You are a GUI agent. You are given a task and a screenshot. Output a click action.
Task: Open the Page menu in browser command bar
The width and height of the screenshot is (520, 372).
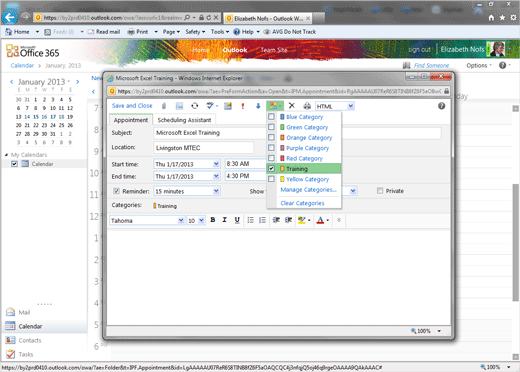(x=171, y=32)
